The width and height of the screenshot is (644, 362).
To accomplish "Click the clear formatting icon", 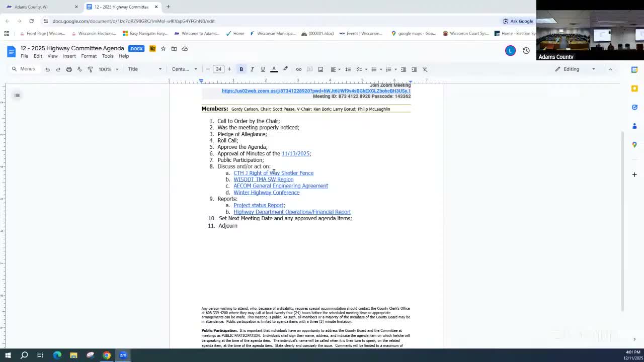I will pyautogui.click(x=425, y=69).
